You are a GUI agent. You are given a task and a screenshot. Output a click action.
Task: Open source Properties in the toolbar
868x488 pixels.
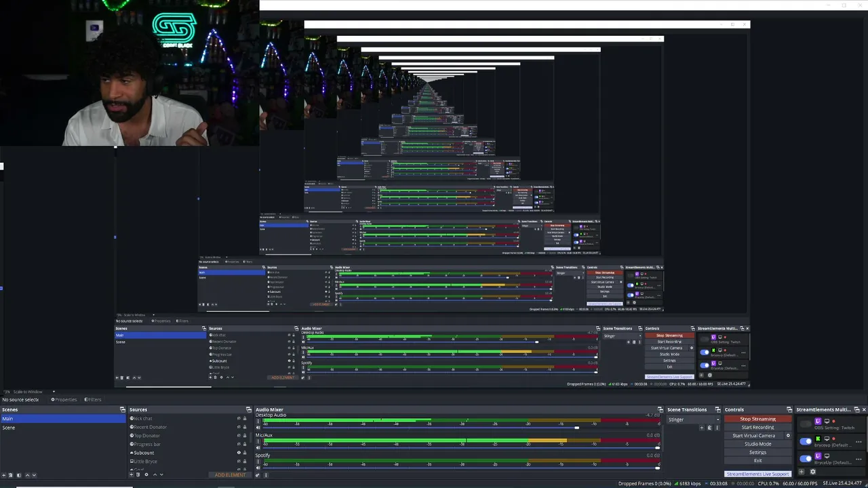[x=64, y=400]
